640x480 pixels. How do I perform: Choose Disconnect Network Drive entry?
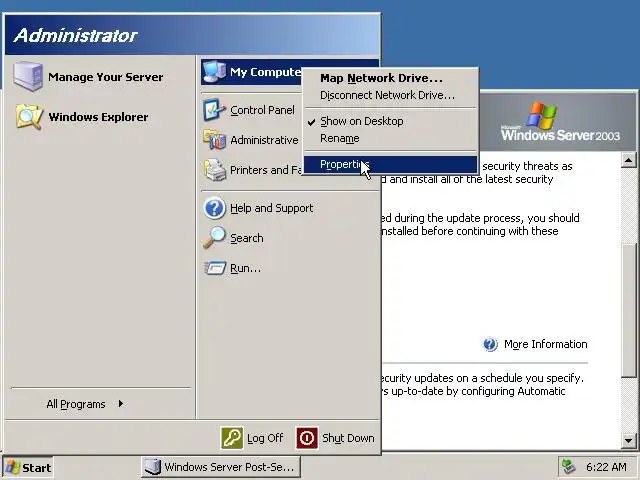tap(390, 95)
